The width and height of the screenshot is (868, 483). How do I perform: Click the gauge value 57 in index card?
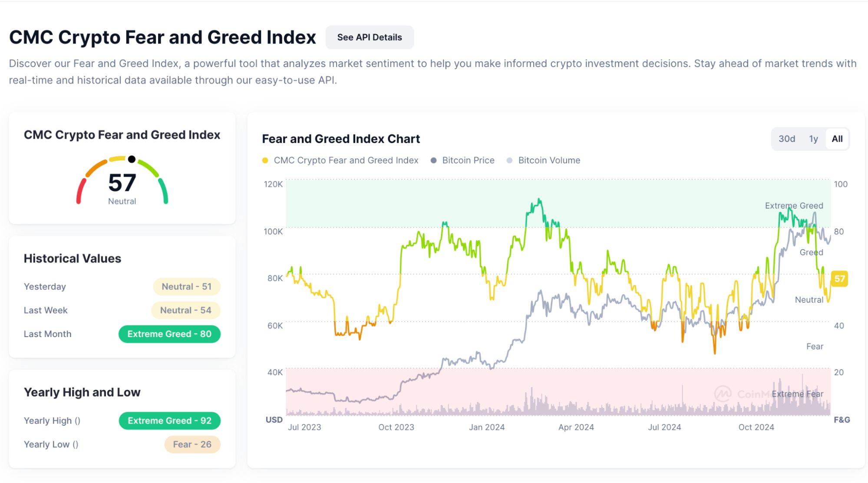coord(122,183)
